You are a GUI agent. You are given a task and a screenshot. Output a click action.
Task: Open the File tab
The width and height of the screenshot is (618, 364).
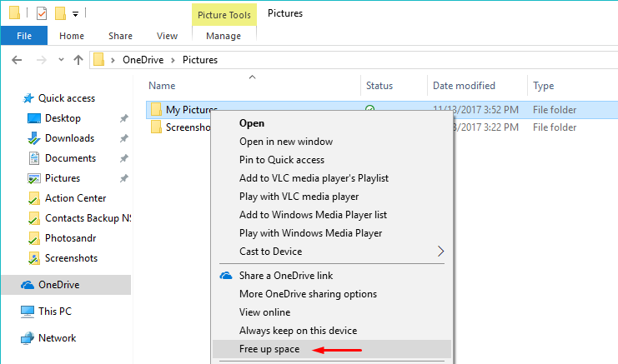click(24, 36)
